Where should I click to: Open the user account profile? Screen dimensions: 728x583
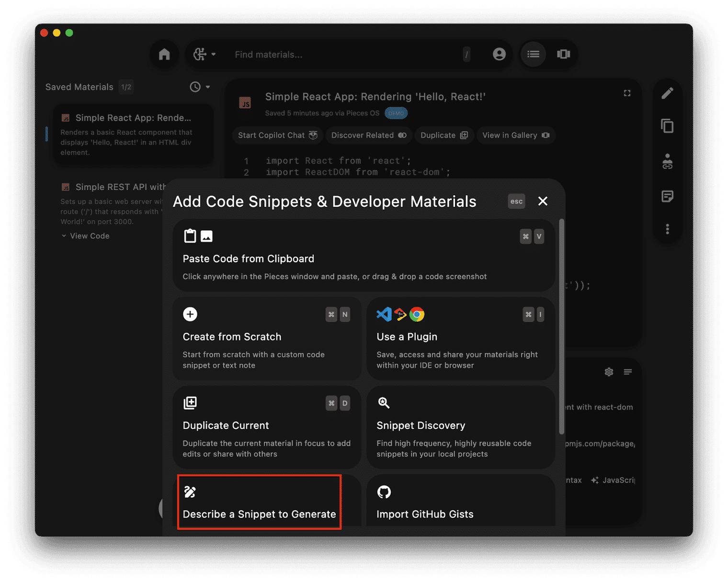click(x=499, y=54)
